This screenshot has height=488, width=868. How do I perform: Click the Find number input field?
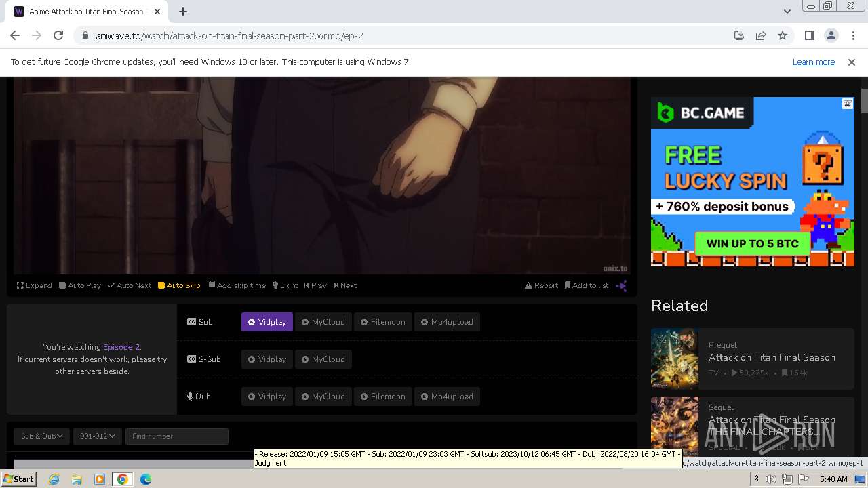click(176, 436)
